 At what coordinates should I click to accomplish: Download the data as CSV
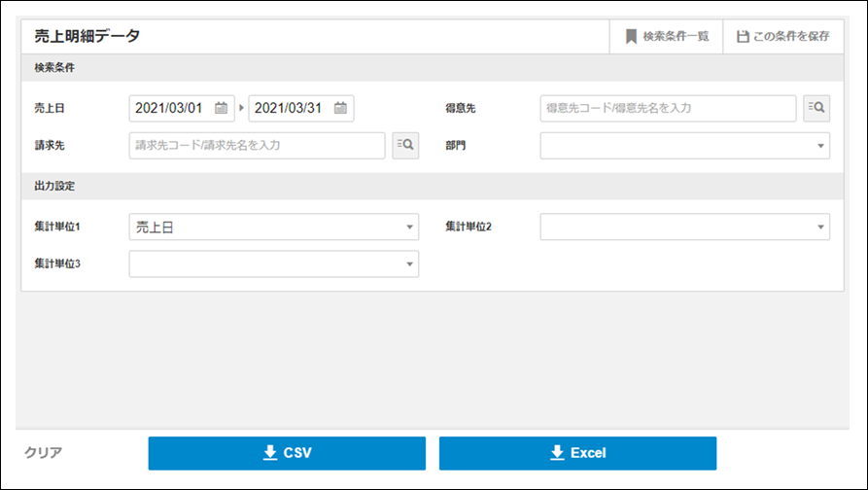287,453
